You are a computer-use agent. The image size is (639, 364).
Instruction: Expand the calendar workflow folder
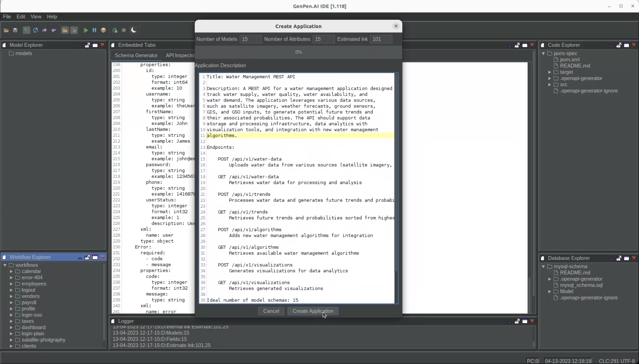coord(11,271)
